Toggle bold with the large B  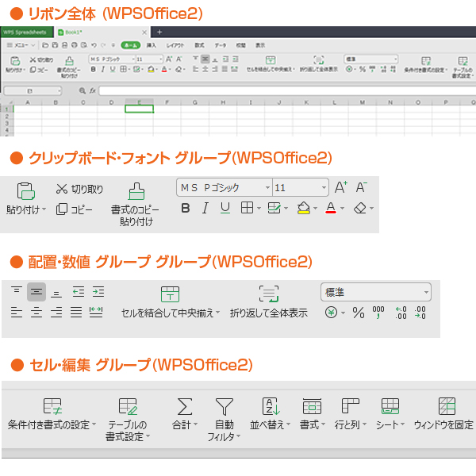pos(186,208)
